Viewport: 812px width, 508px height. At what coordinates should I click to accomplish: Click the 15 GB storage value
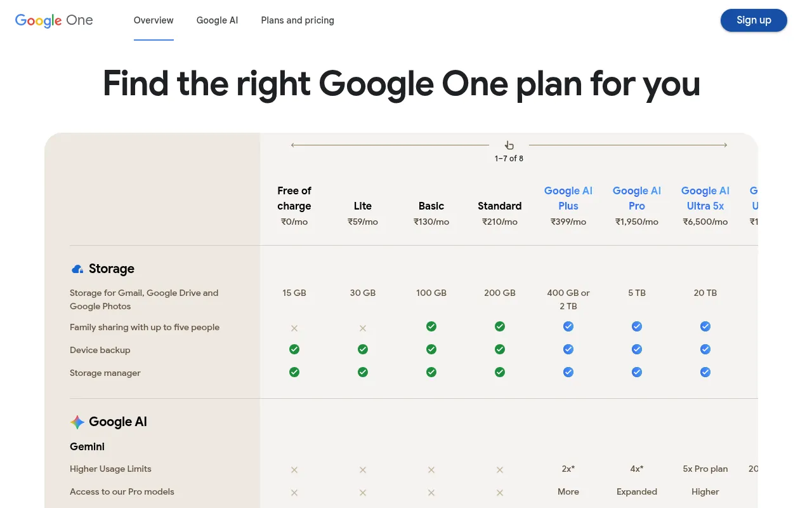click(294, 293)
